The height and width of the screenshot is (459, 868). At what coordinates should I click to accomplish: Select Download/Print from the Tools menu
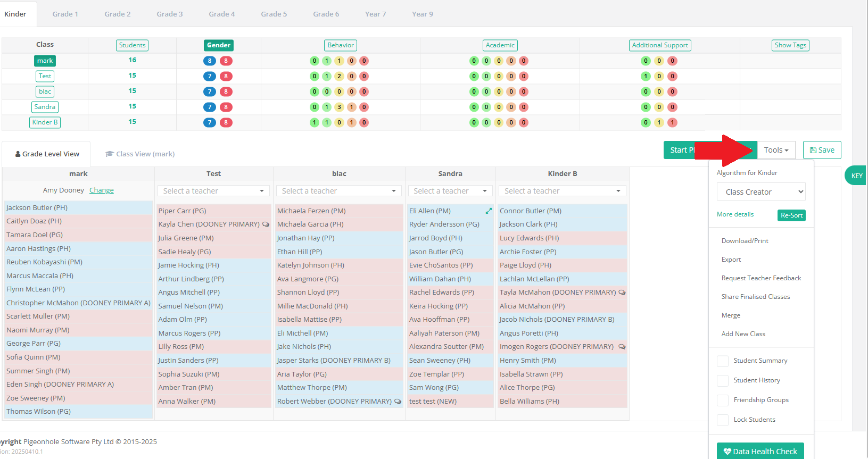(x=745, y=241)
